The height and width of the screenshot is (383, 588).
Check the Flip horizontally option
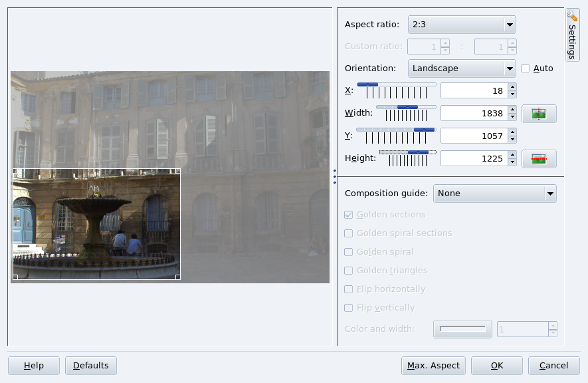click(x=349, y=289)
